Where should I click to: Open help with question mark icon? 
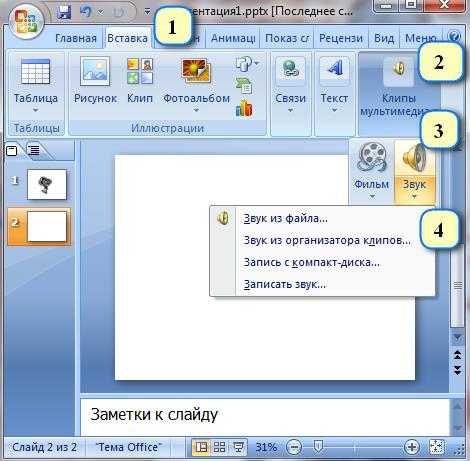tap(454, 36)
